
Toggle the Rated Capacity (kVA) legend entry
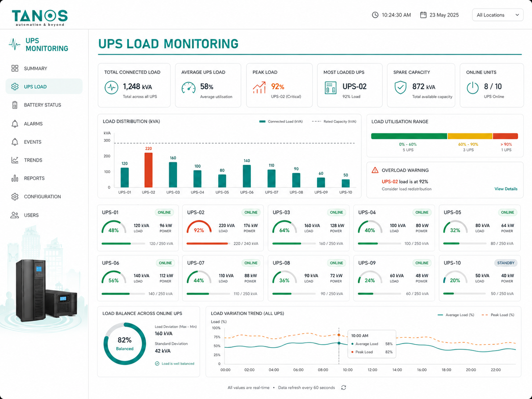click(x=334, y=122)
